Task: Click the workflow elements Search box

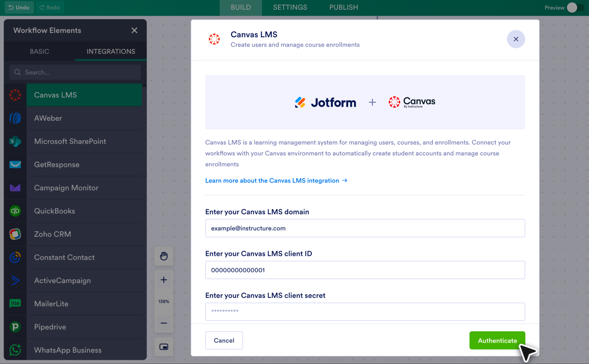Action: [x=75, y=72]
